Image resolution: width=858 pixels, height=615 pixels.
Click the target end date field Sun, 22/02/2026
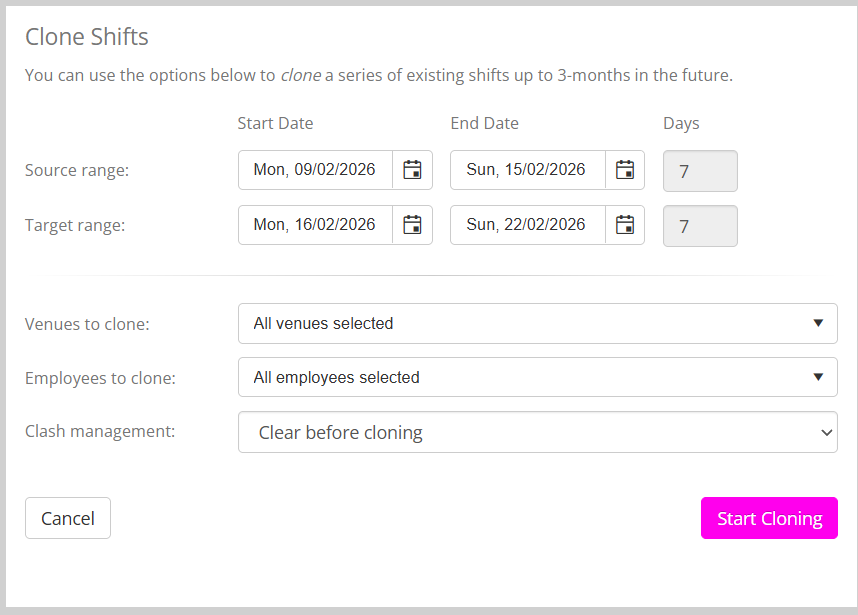527,225
